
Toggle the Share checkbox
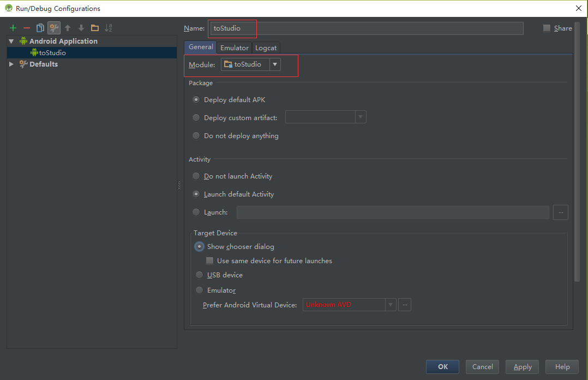tap(547, 28)
